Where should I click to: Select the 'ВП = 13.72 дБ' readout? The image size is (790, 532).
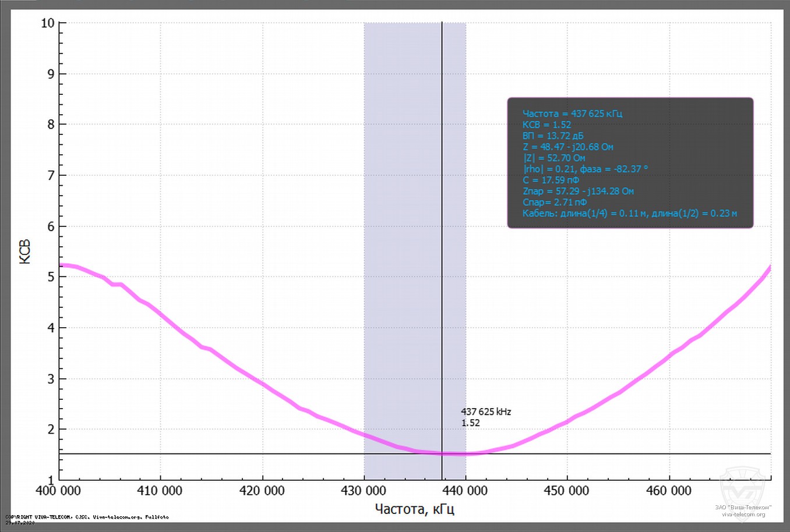[553, 136]
